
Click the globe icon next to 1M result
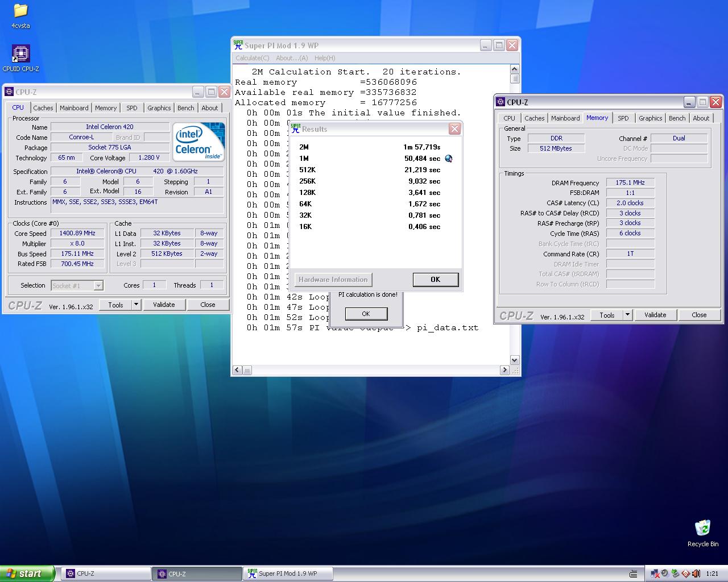448,159
